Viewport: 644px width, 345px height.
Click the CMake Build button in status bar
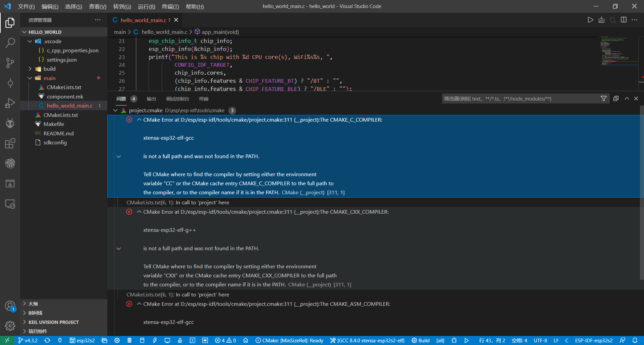pyautogui.click(x=421, y=340)
